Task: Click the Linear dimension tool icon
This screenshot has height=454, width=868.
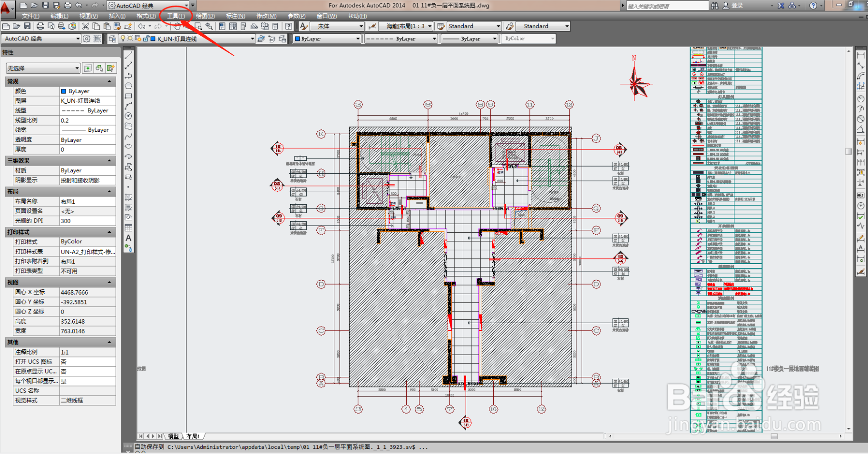Action: [x=861, y=55]
